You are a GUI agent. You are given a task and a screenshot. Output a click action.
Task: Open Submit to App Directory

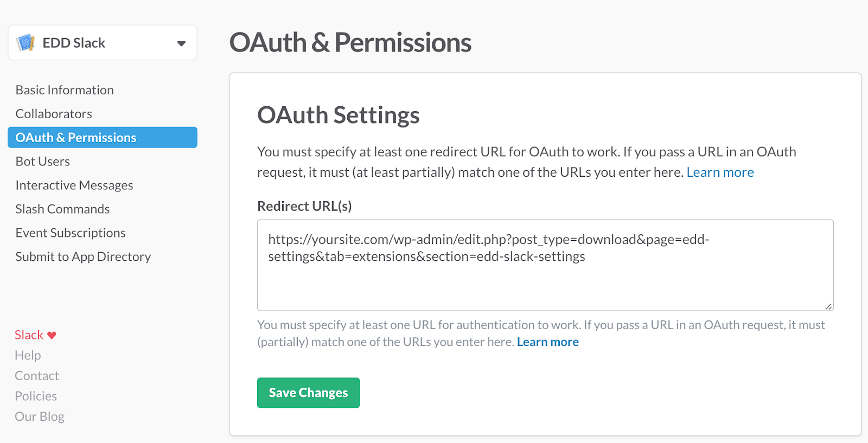[x=83, y=257]
